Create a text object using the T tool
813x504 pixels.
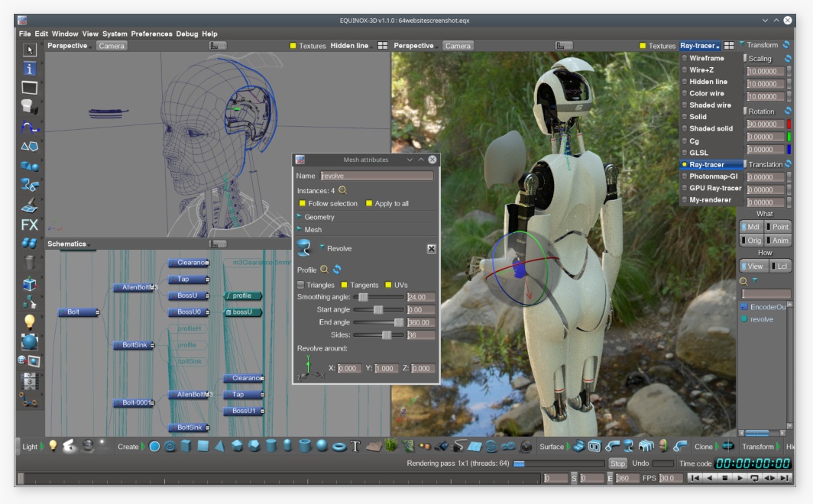tap(355, 447)
